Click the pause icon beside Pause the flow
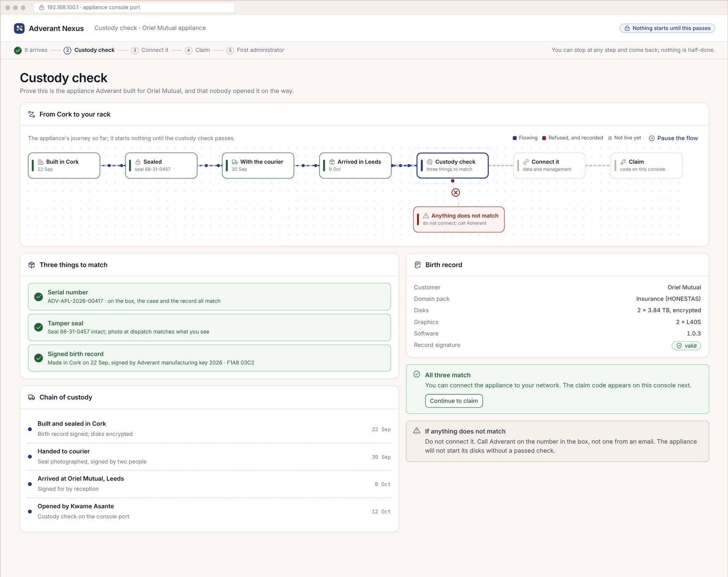This screenshot has height=577, width=728. 652,138
